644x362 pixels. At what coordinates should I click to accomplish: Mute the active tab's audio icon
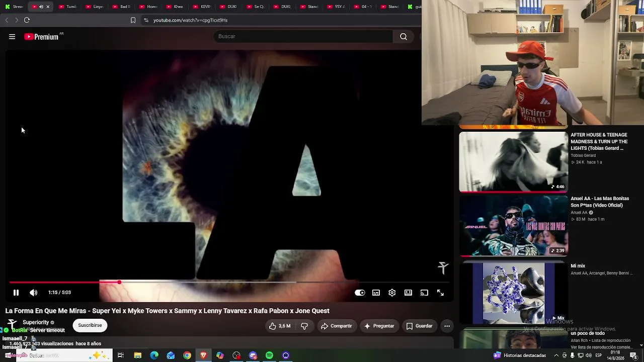click(41, 7)
